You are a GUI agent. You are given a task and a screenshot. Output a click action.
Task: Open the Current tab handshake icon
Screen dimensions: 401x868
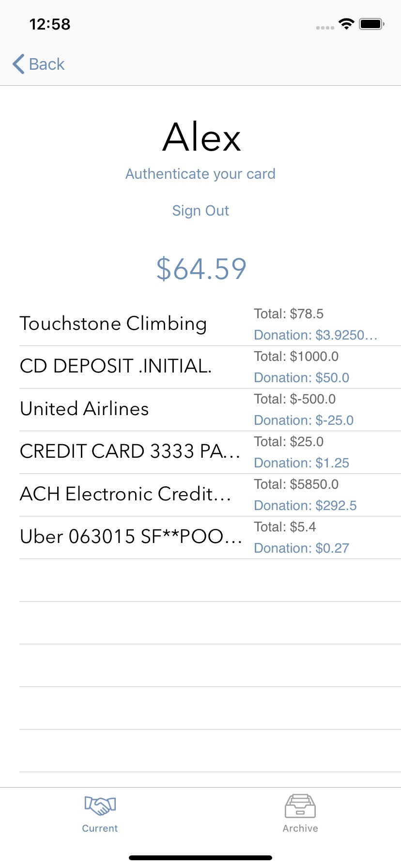pyautogui.click(x=100, y=806)
